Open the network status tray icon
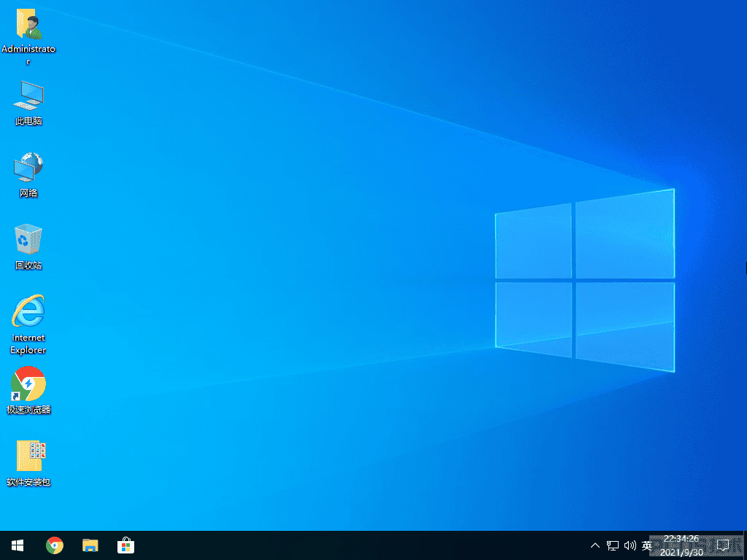This screenshot has width=747, height=560. pyautogui.click(x=613, y=545)
